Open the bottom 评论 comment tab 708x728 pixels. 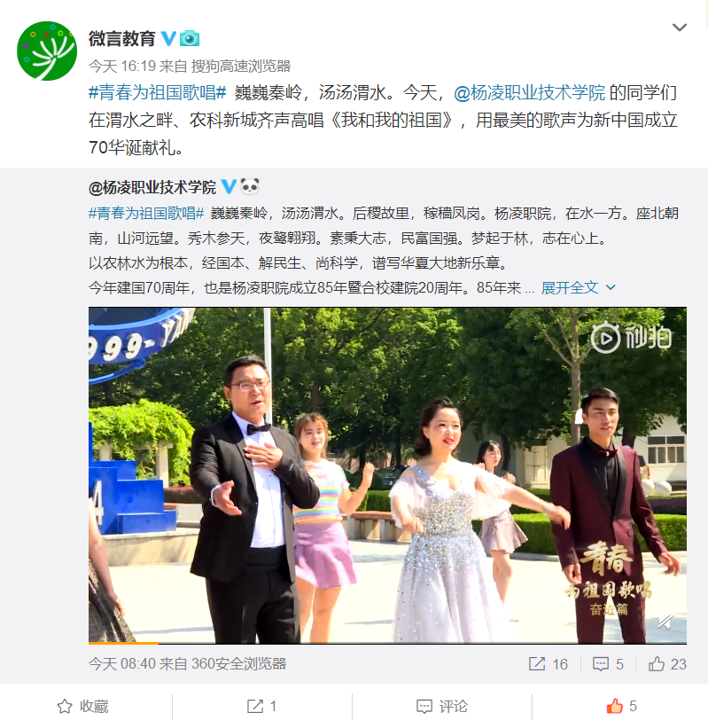pos(442,706)
